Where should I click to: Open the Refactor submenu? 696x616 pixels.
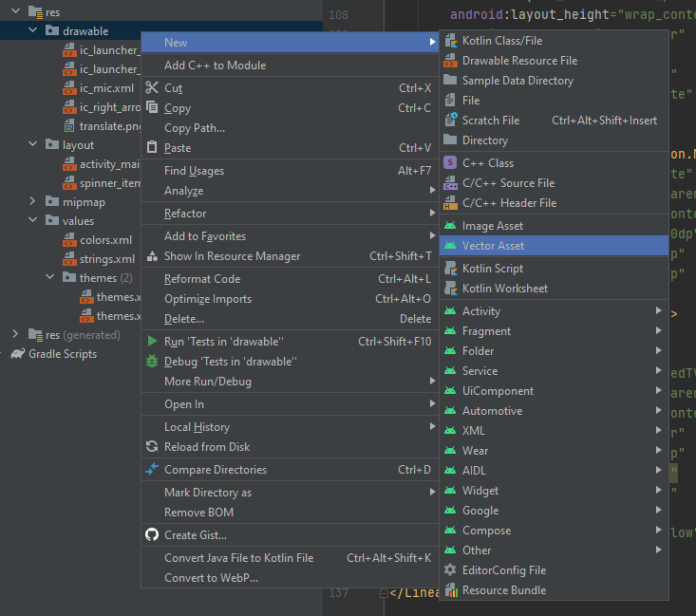[290, 214]
